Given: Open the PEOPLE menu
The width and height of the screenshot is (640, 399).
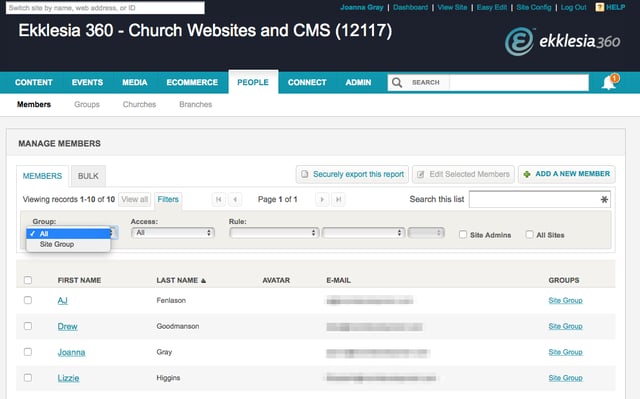Looking at the screenshot, I should coord(253,82).
